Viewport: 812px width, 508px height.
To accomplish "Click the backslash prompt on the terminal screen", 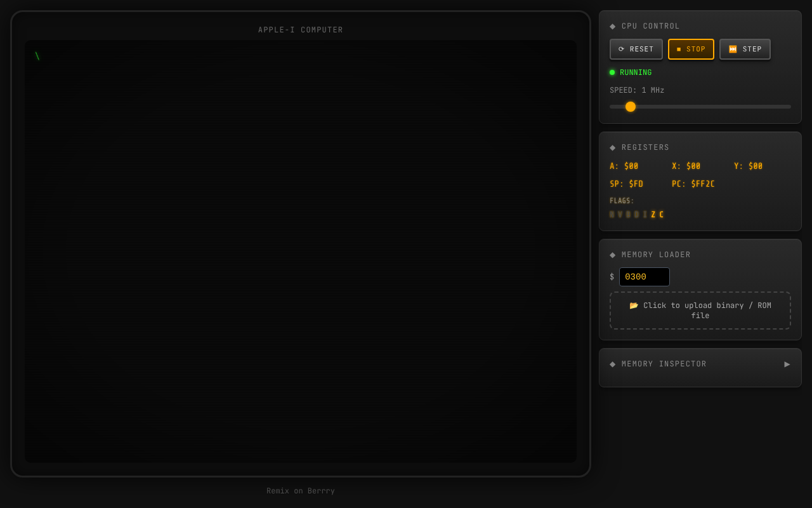I will (x=37, y=56).
